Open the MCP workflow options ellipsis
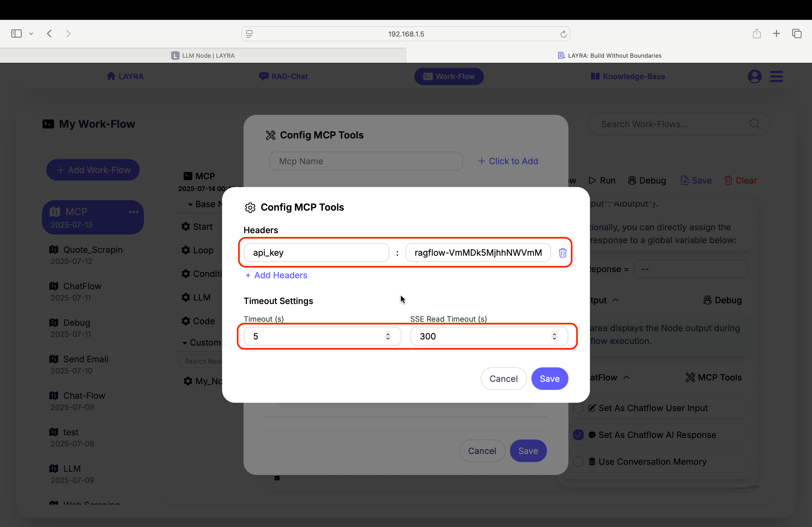Viewport: 812px width, 527px height. tap(134, 212)
